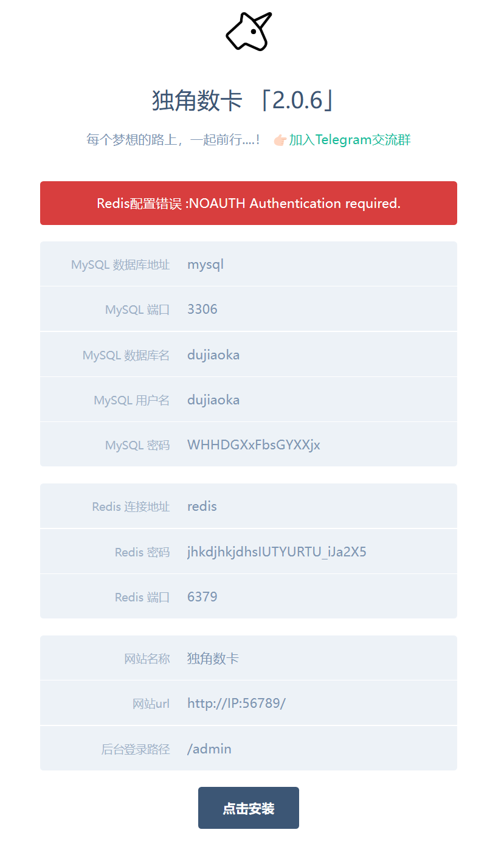
Task: Click the Redis 密码 input
Action: [316, 552]
